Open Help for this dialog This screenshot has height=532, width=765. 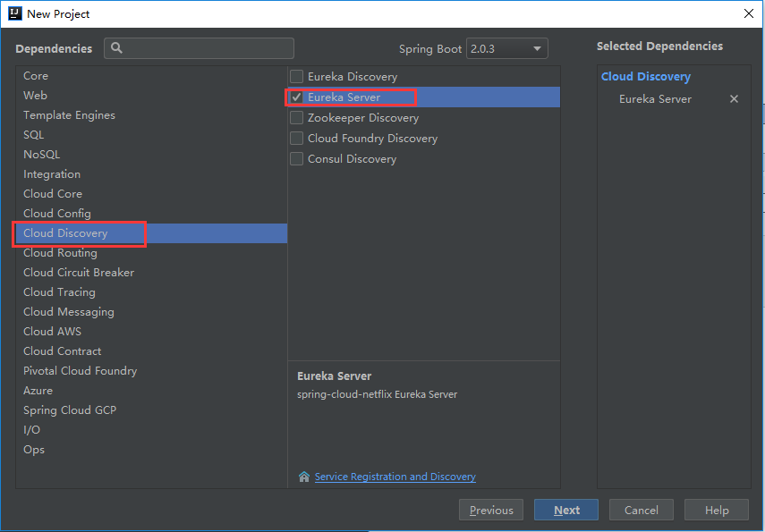[716, 510]
